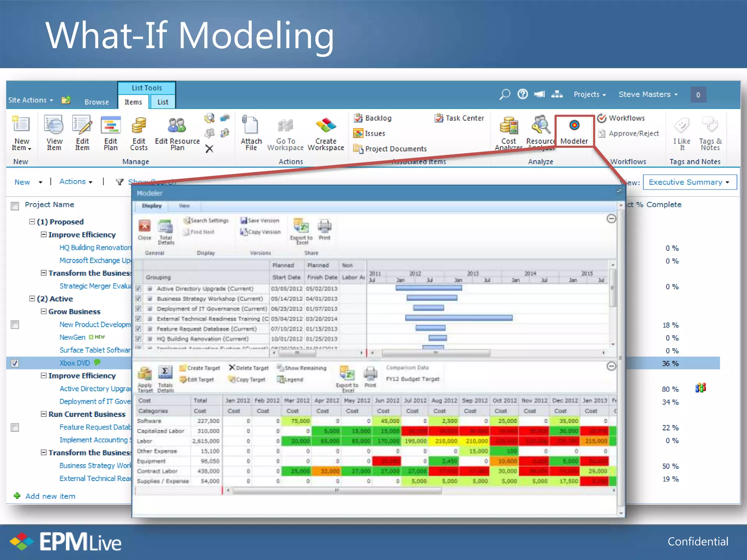Click the Legend button in cost pane

tap(290, 380)
